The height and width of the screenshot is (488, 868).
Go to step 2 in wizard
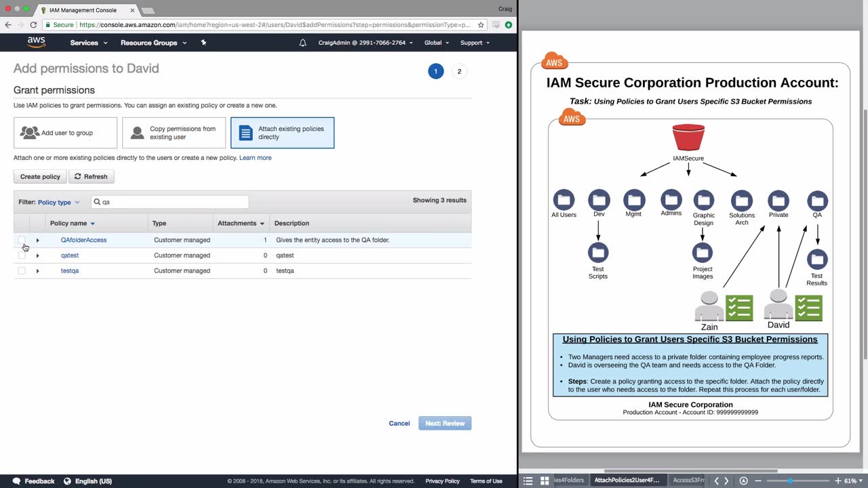[x=459, y=71]
